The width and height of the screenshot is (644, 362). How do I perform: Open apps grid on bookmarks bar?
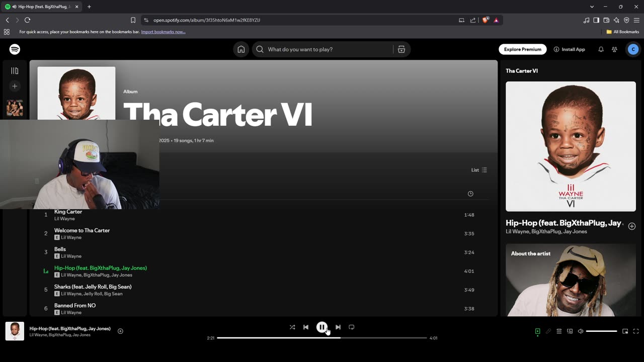[7, 32]
